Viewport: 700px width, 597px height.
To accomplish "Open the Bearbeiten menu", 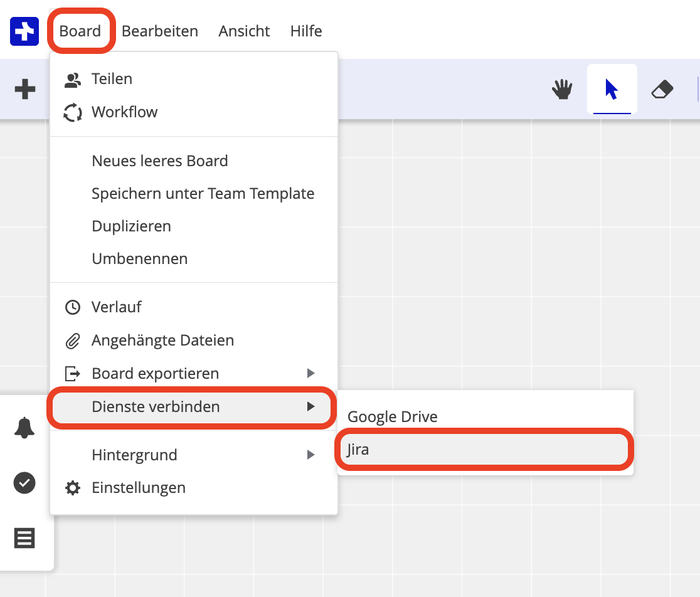I will (160, 31).
